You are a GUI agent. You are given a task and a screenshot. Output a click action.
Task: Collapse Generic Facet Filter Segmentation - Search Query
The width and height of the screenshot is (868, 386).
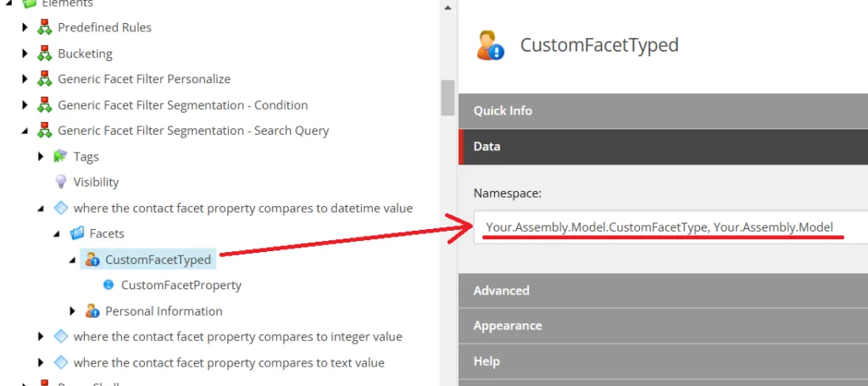(25, 131)
